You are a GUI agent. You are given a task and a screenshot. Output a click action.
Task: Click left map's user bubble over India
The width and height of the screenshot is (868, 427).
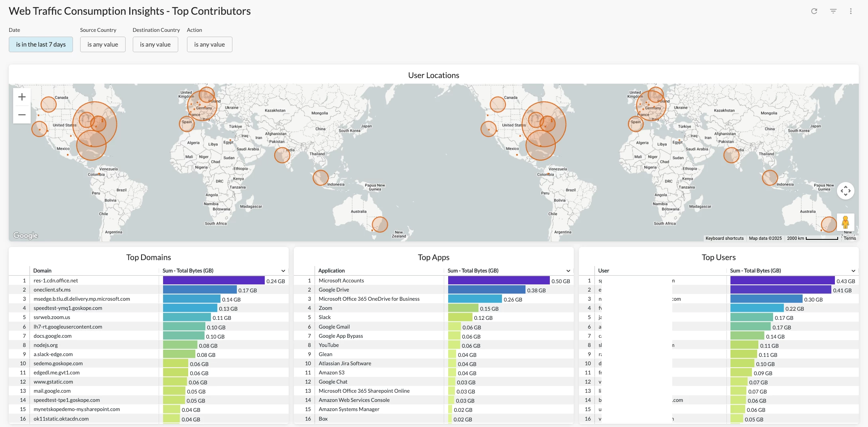click(282, 155)
